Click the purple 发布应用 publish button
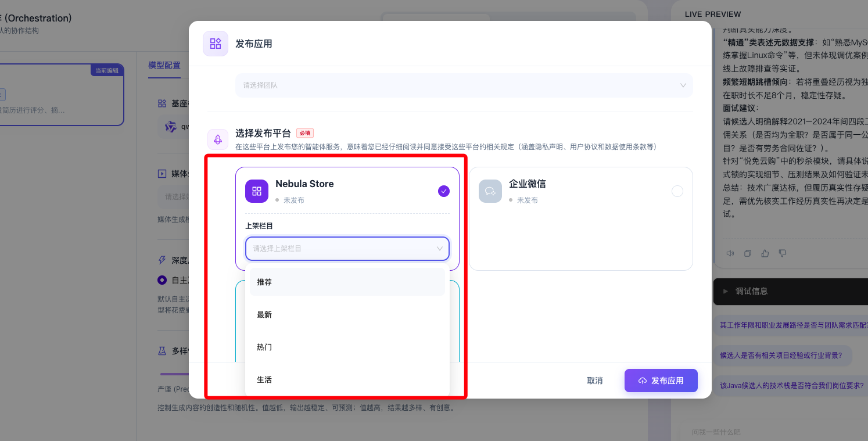 tap(661, 381)
